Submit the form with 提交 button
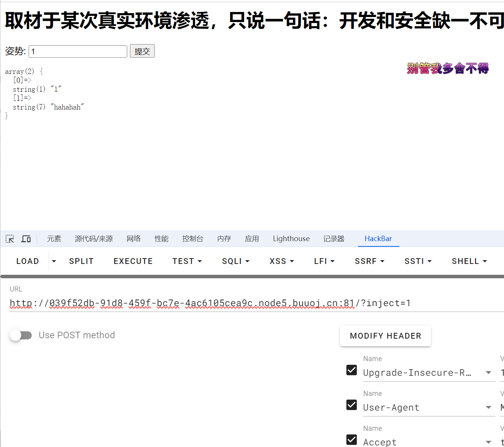 (x=142, y=51)
